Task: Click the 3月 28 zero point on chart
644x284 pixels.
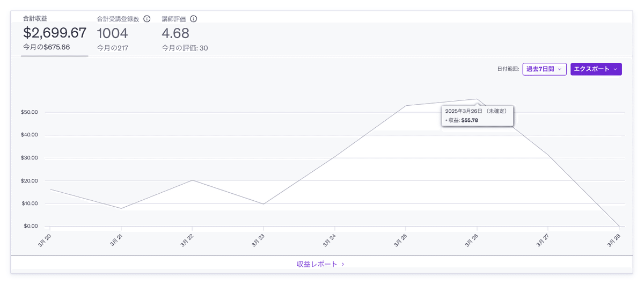Action: [x=619, y=226]
